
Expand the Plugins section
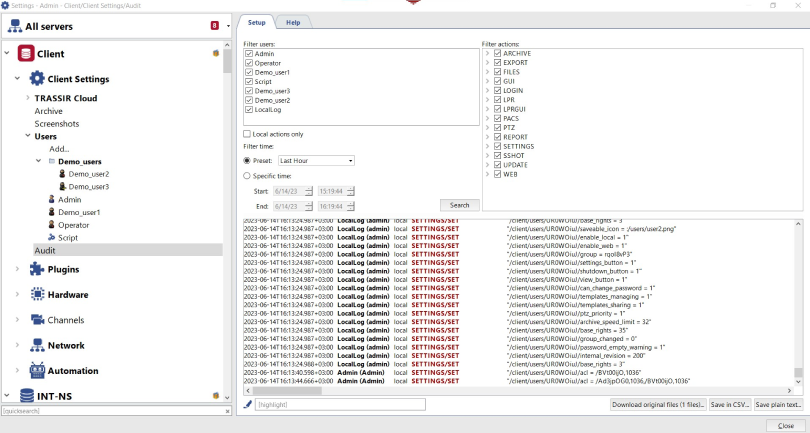pyautogui.click(x=17, y=269)
